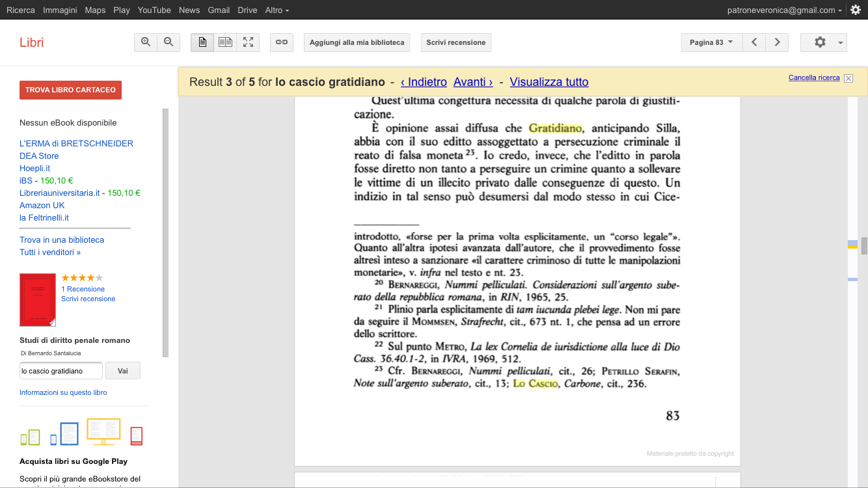This screenshot has height=488, width=868.
Task: Open Hoepli.it seller link
Action: (x=34, y=168)
